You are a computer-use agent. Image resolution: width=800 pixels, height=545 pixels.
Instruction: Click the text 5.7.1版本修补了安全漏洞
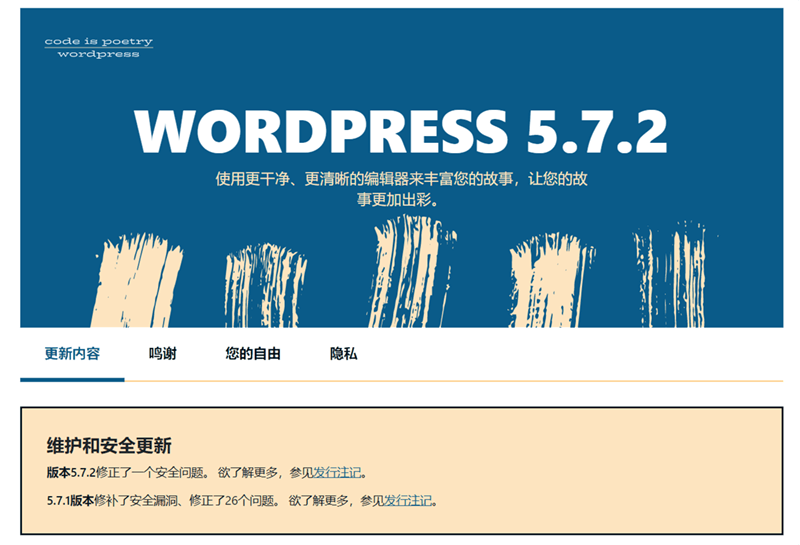pyautogui.click(x=113, y=501)
